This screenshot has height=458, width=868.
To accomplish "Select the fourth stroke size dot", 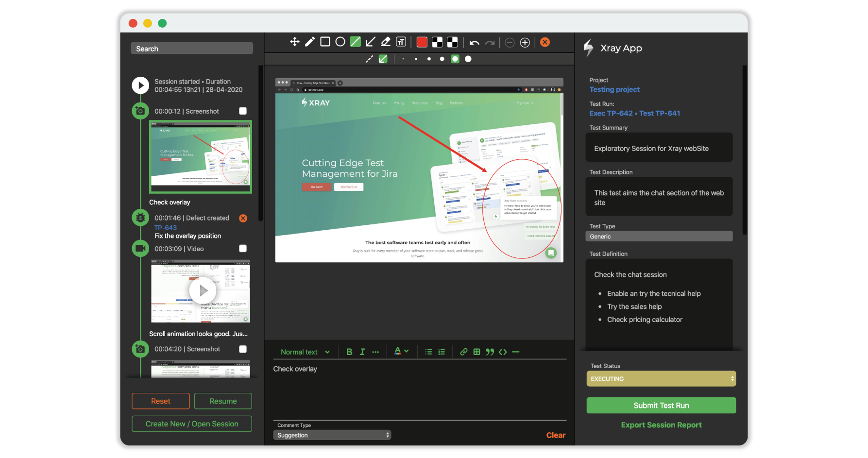I will point(442,59).
